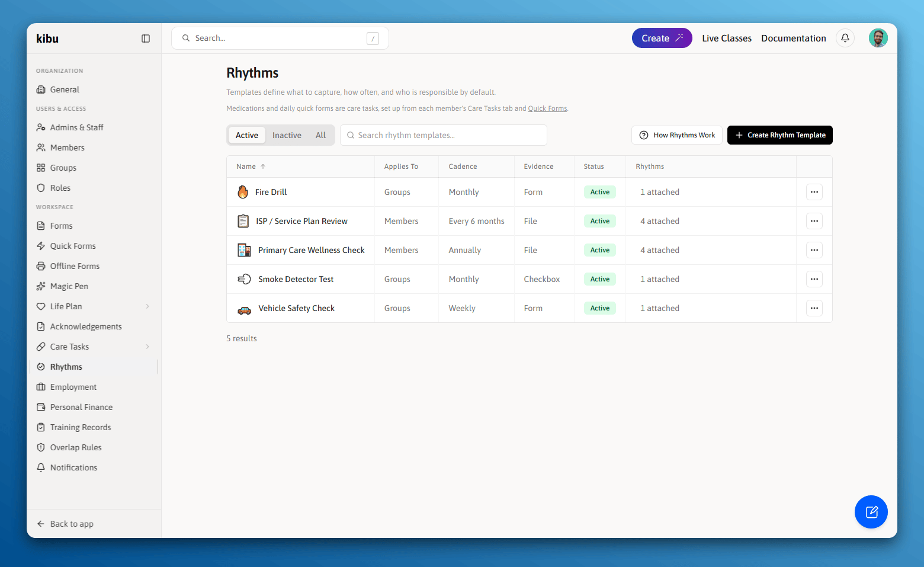The image size is (924, 567).
Task: Switch to the Active filter tab
Action: click(247, 135)
